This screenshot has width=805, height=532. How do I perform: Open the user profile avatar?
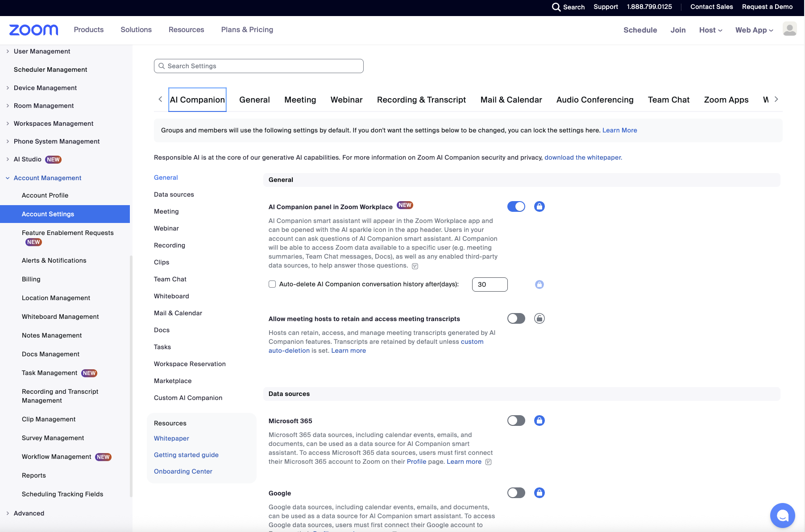point(789,29)
